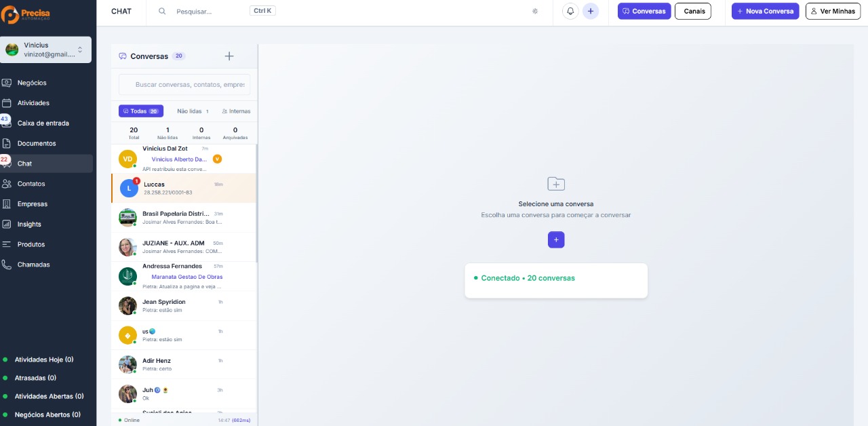
Task: Switch to the Não lidas tab
Action: (193, 111)
